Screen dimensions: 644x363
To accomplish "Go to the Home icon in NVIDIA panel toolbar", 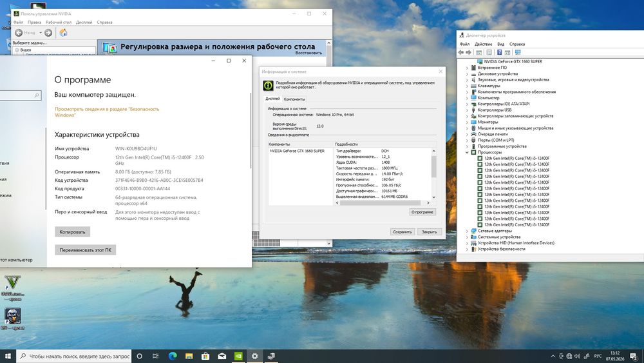I will coord(63,33).
